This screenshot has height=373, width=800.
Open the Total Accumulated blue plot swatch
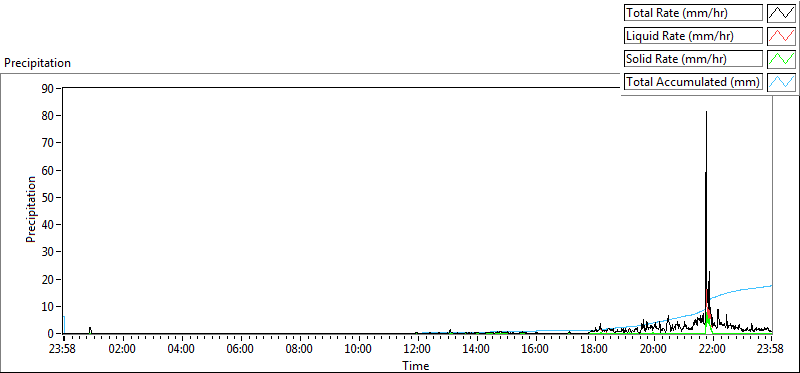click(x=782, y=82)
